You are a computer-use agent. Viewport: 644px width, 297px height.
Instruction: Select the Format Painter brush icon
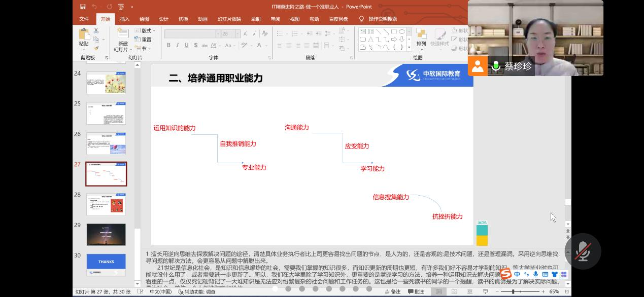(96, 49)
